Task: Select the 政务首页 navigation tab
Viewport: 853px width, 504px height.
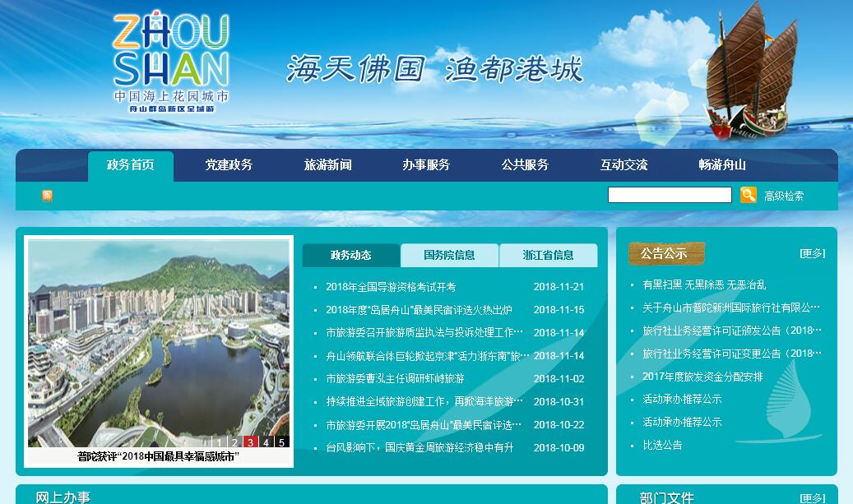Action: (131, 165)
